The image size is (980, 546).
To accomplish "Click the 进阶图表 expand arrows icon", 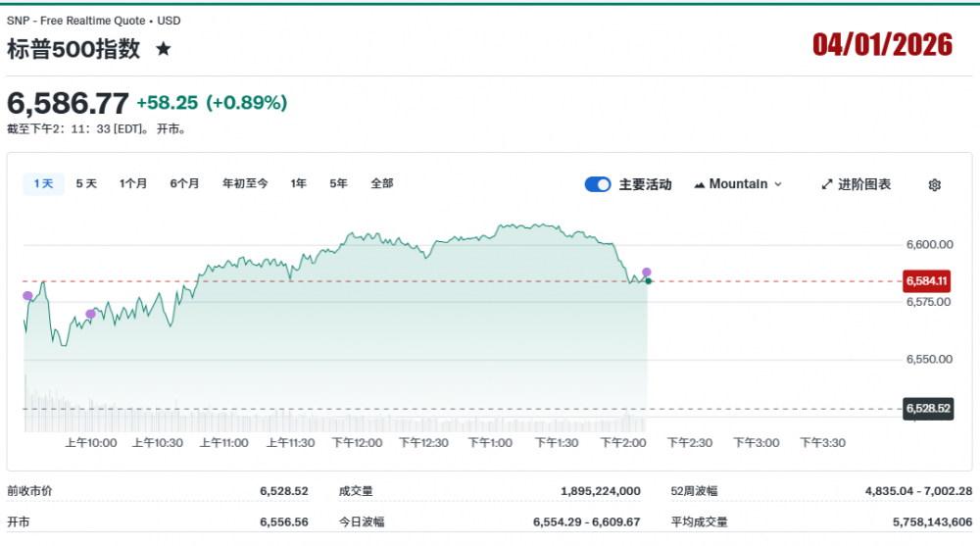I will coord(826,184).
